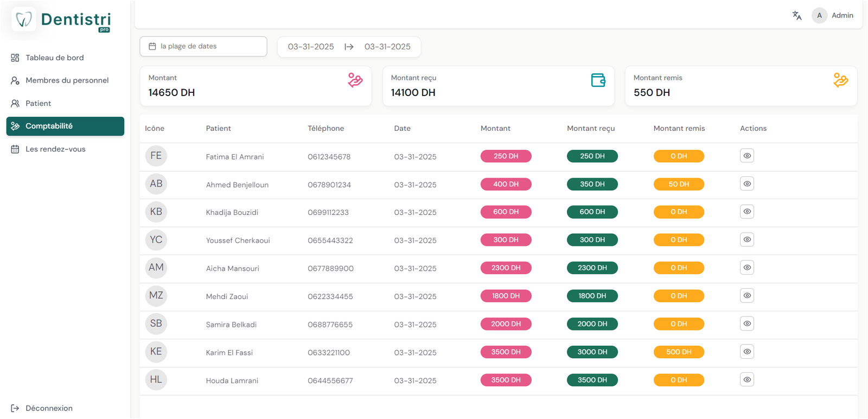Click the pink Montant card icon
Image resolution: width=868 pixels, height=419 pixels.
(x=355, y=80)
